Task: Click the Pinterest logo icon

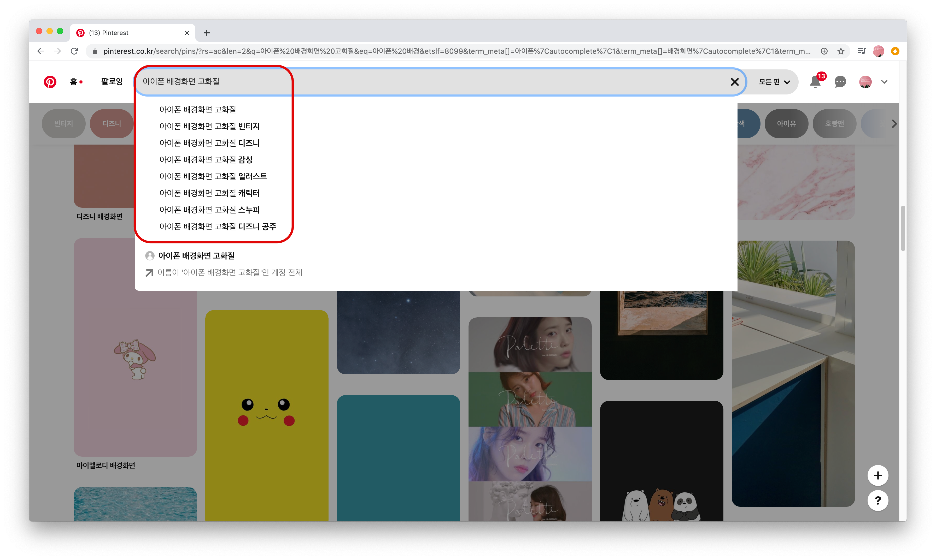Action: 50,82
